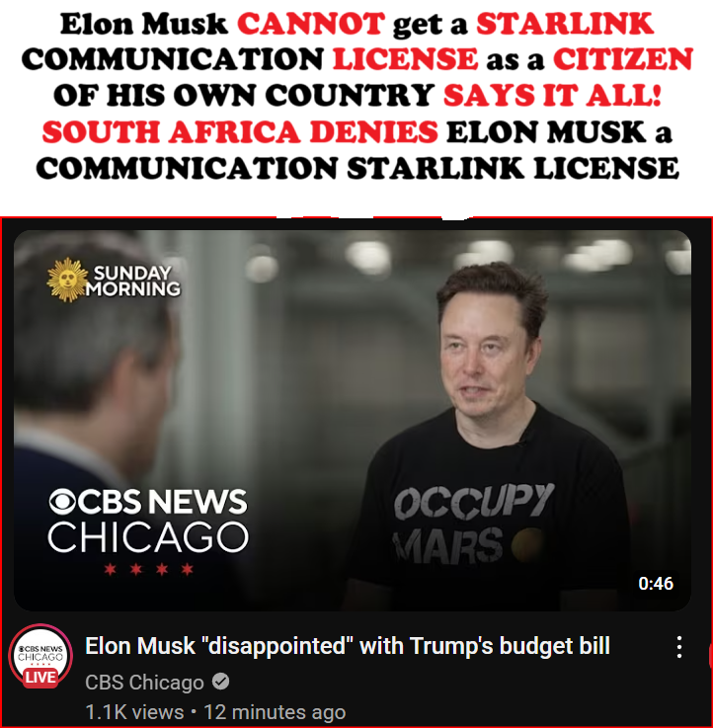Click the CBS NEWS CHICAGO watermark text
Image resolution: width=713 pixels, height=728 pixels.
(148, 520)
